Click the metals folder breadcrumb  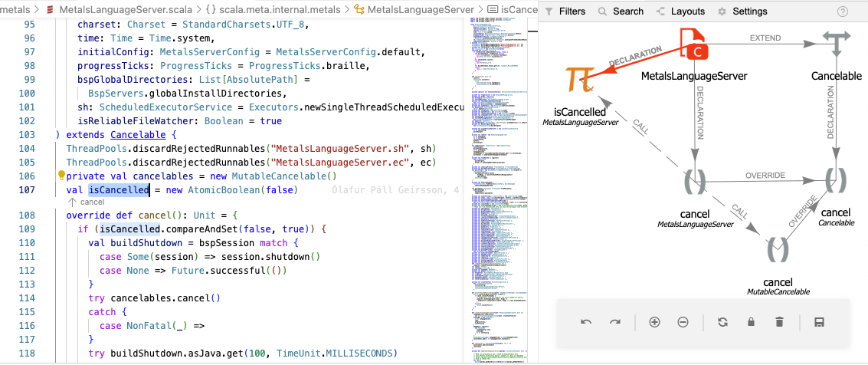point(15,9)
